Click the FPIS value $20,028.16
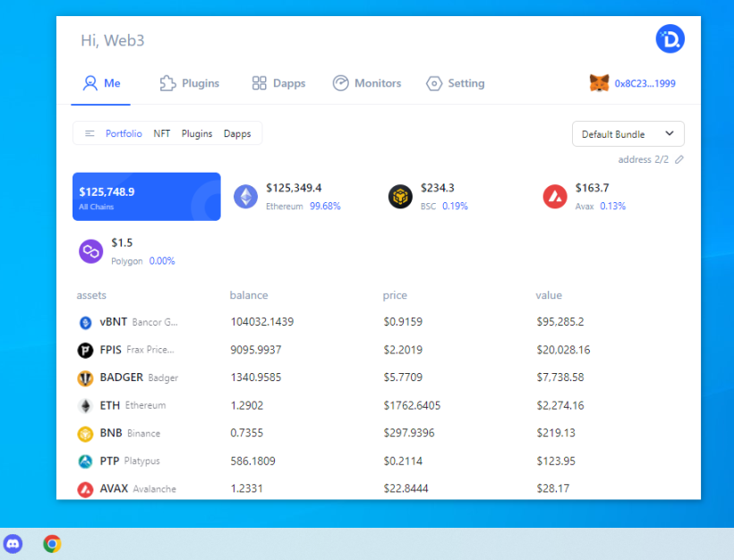This screenshot has width=734, height=560. [x=563, y=350]
